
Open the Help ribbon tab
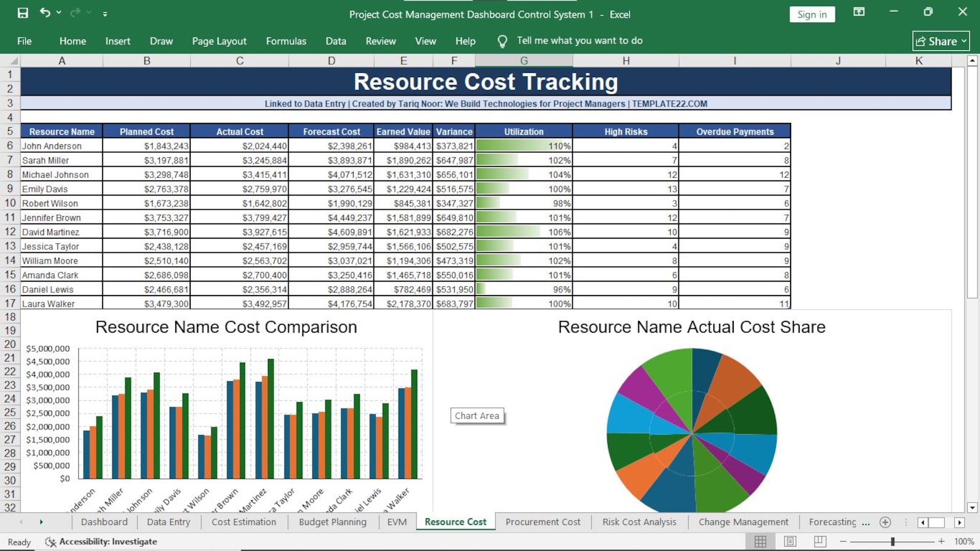(x=465, y=41)
